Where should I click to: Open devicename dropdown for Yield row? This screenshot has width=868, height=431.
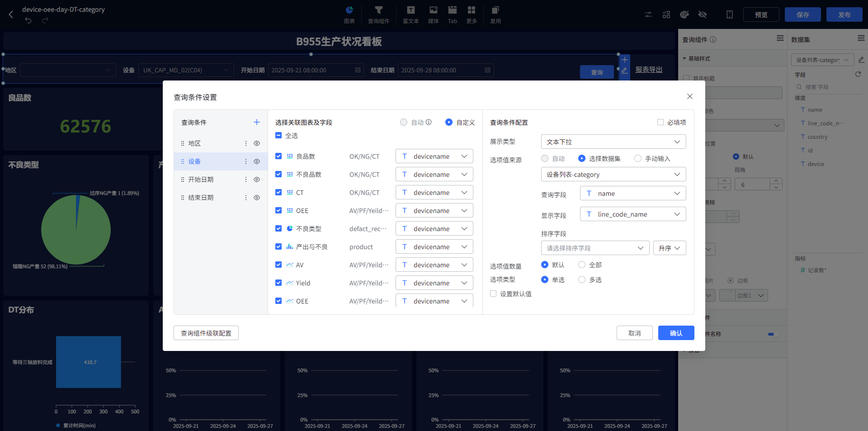click(x=434, y=283)
